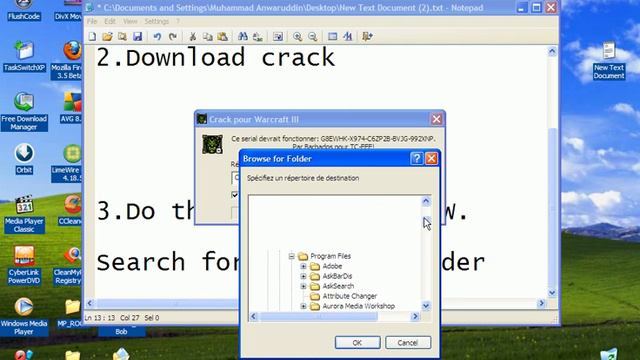640x360 pixels.
Task: Click the Open file folder icon
Action: pyautogui.click(x=107, y=37)
